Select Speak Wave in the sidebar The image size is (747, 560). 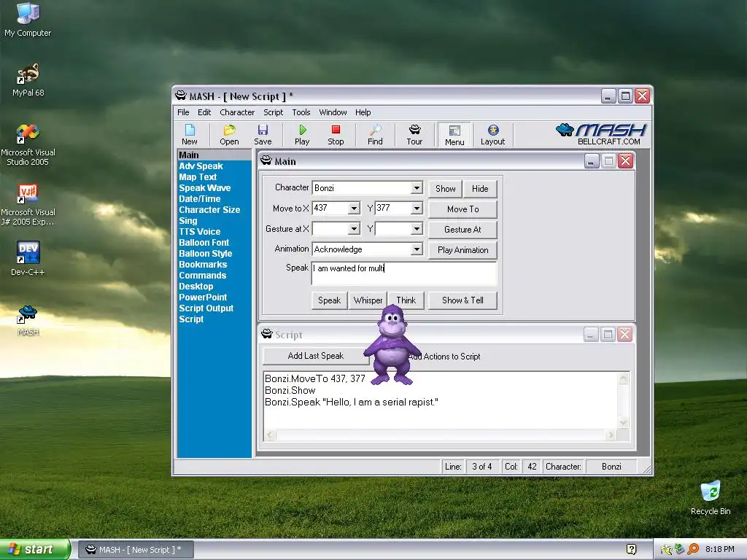tap(204, 188)
